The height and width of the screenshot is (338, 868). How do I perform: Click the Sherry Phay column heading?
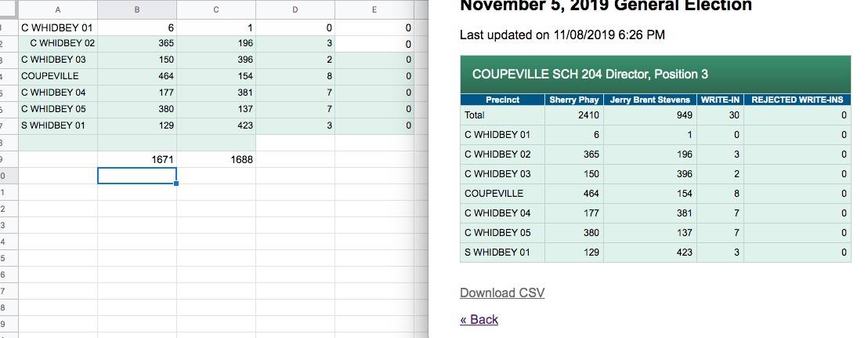[x=573, y=100]
